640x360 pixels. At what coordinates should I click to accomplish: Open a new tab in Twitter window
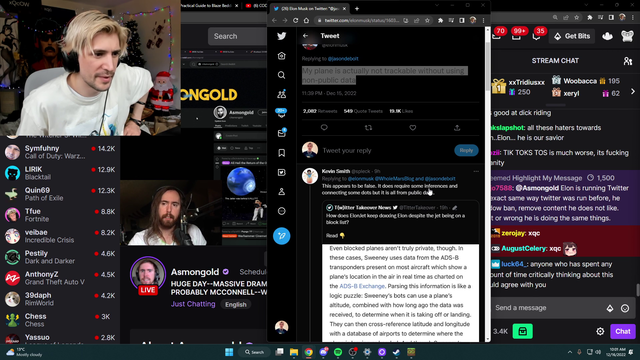coord(357,8)
